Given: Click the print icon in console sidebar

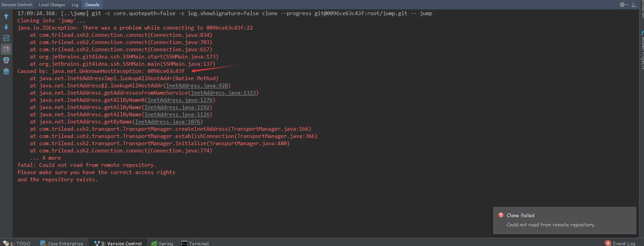Looking at the screenshot, I should (x=6, y=60).
